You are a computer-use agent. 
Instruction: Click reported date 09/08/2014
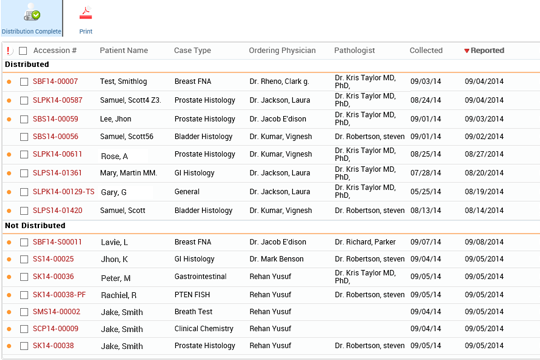[x=484, y=242]
